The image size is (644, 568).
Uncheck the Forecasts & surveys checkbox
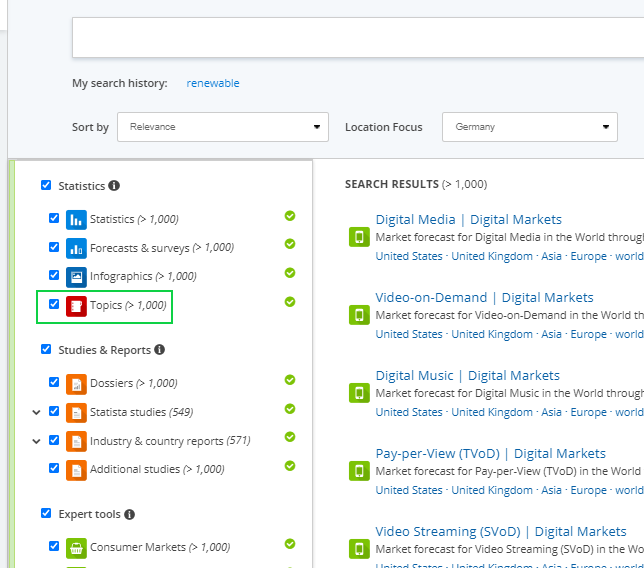pyautogui.click(x=54, y=247)
